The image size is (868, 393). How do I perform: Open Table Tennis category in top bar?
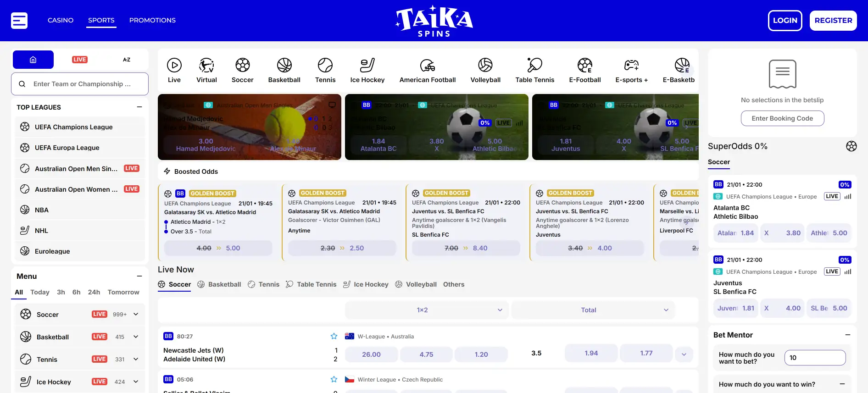535,70
